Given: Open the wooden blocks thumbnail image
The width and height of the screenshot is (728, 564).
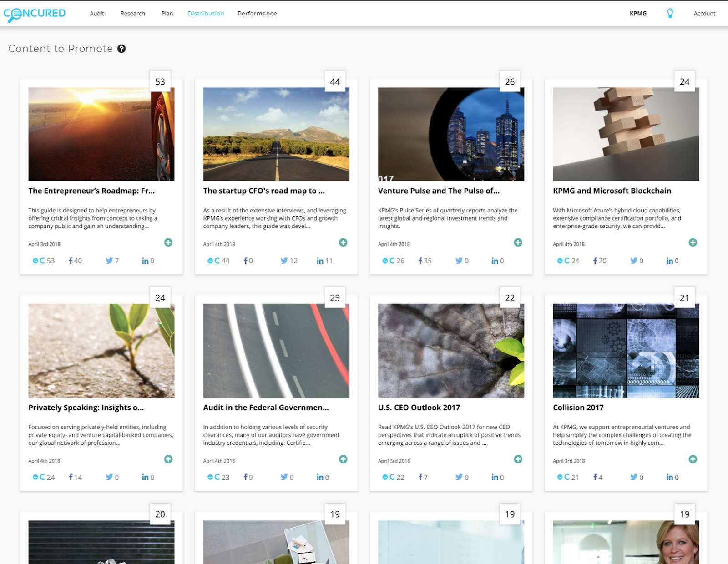Looking at the screenshot, I should 626,134.
